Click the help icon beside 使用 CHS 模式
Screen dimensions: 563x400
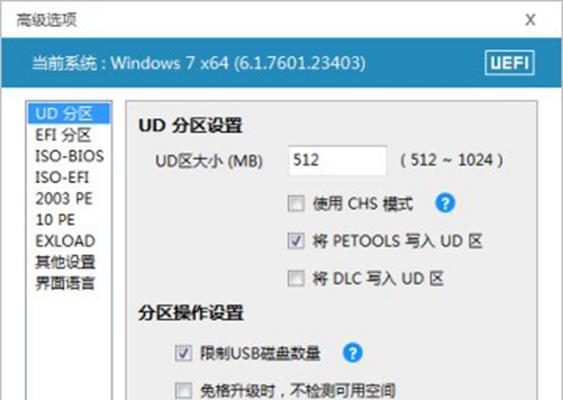(445, 203)
